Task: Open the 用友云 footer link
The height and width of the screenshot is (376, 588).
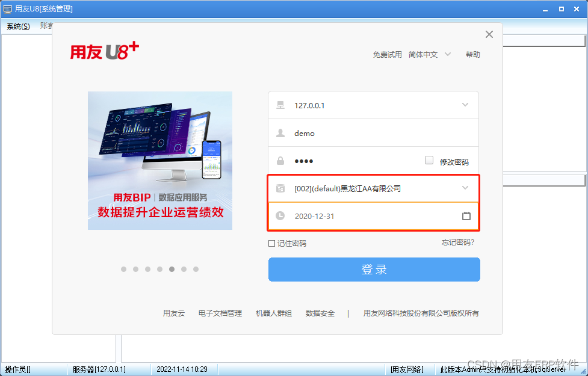Action: coord(173,313)
